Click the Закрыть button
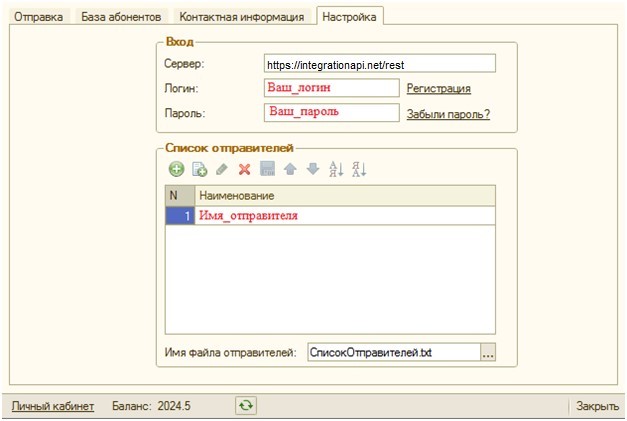Viewport: 627px width, 421px height. coord(597,406)
